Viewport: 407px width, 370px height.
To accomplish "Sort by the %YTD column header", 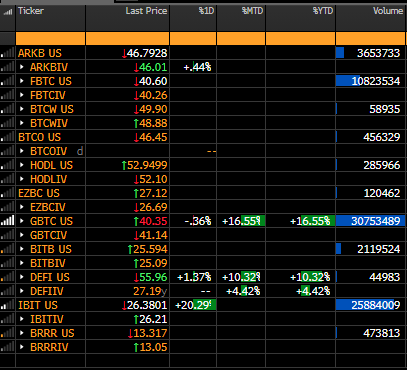I will (323, 11).
